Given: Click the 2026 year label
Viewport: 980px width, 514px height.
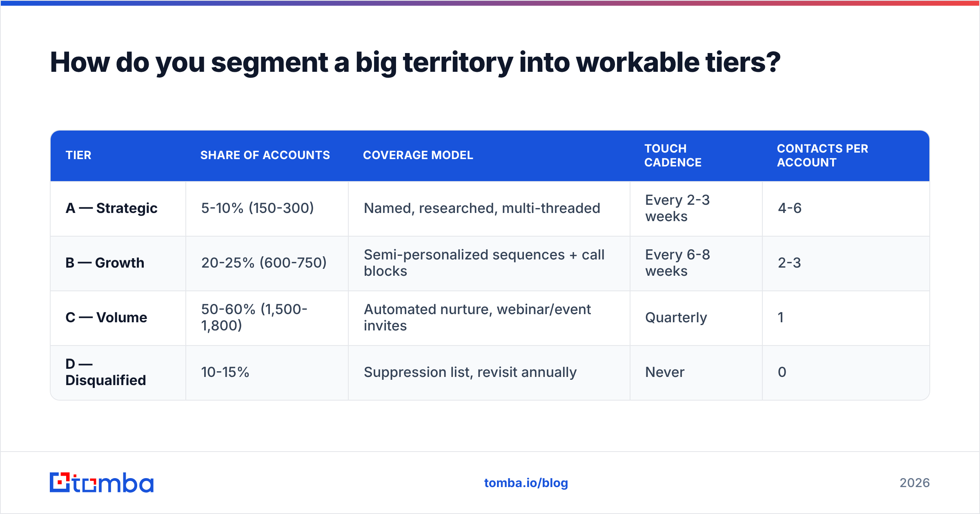Looking at the screenshot, I should 915,483.
